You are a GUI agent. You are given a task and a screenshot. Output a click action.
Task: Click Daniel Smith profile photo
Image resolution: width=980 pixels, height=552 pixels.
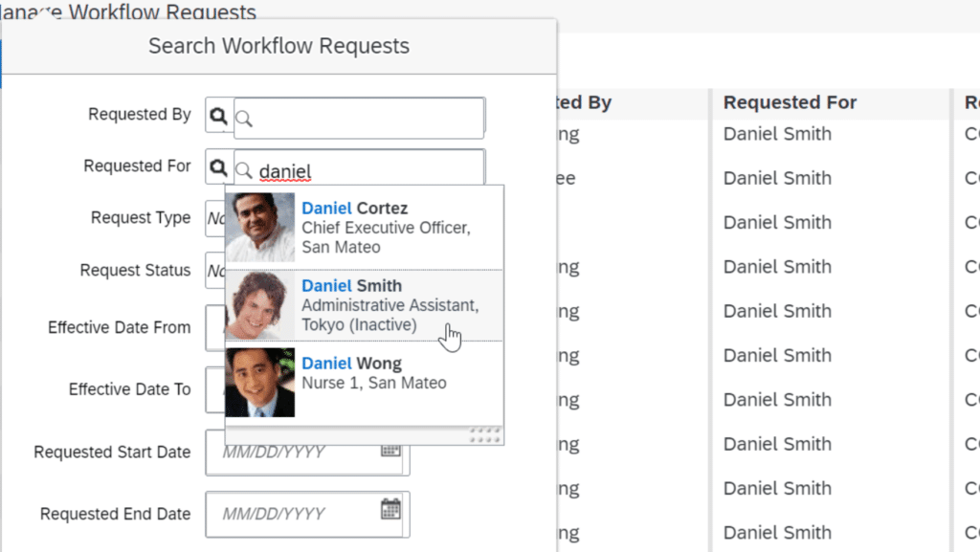(x=260, y=305)
